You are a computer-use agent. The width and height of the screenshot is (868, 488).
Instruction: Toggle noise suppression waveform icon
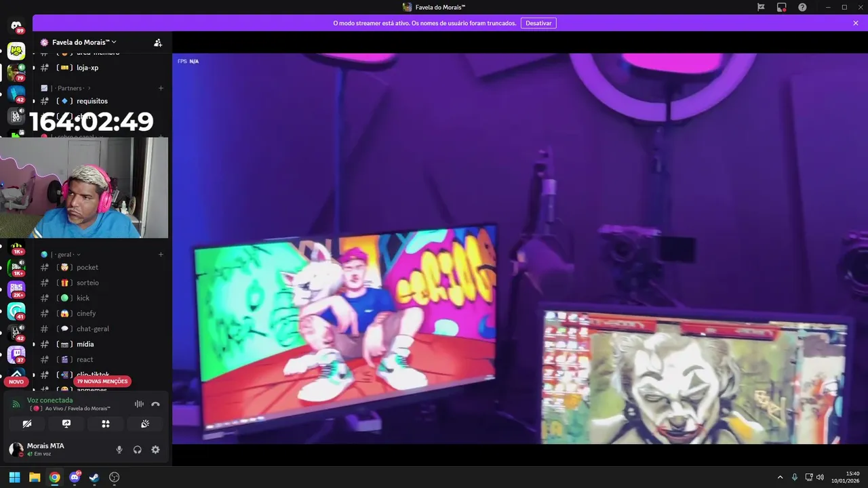tap(139, 404)
